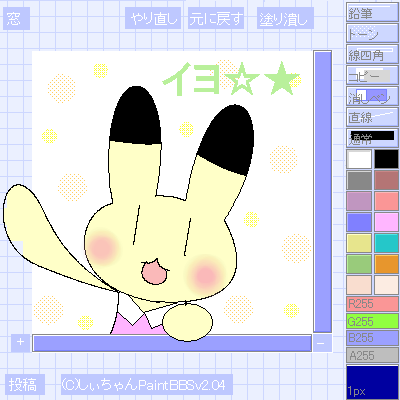Select the トーン tone tool
Screen dimensions: 400x400
pyautogui.click(x=372, y=33)
